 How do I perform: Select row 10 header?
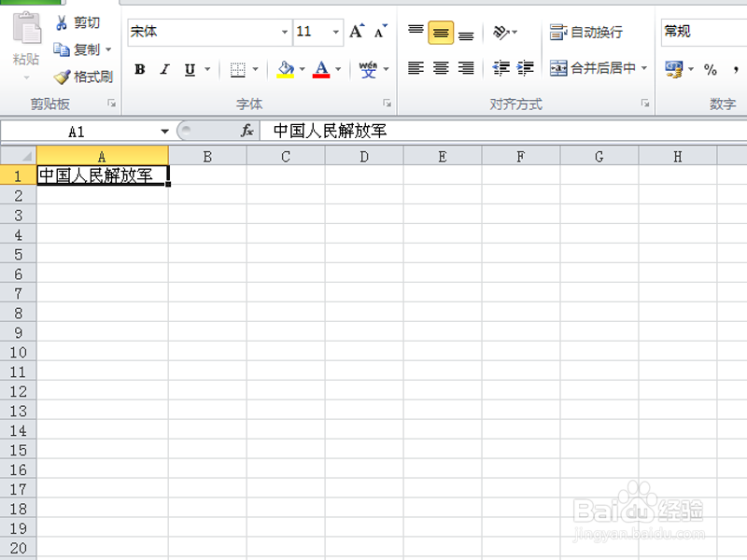18,352
